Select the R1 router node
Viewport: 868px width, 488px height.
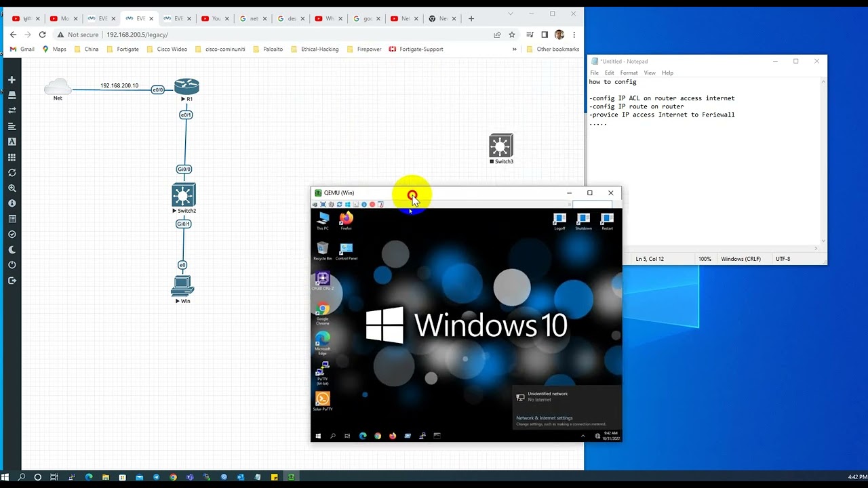pyautogui.click(x=186, y=87)
